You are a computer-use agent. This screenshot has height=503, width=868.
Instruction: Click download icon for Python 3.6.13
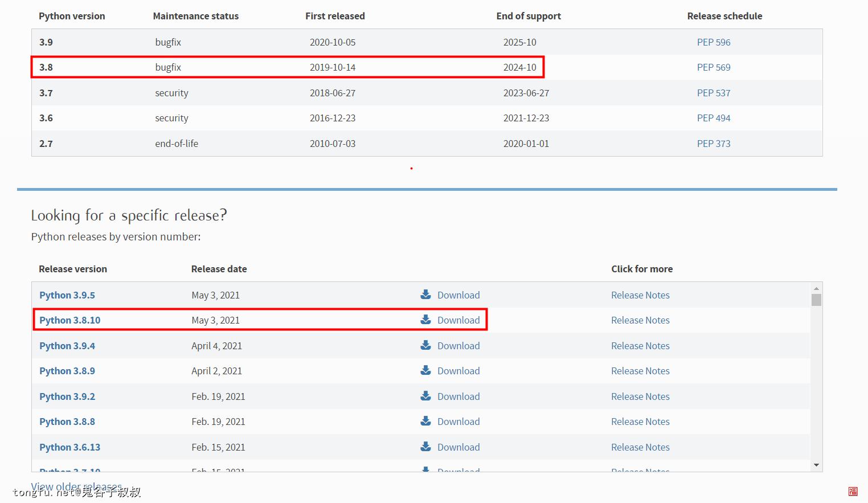tap(425, 447)
